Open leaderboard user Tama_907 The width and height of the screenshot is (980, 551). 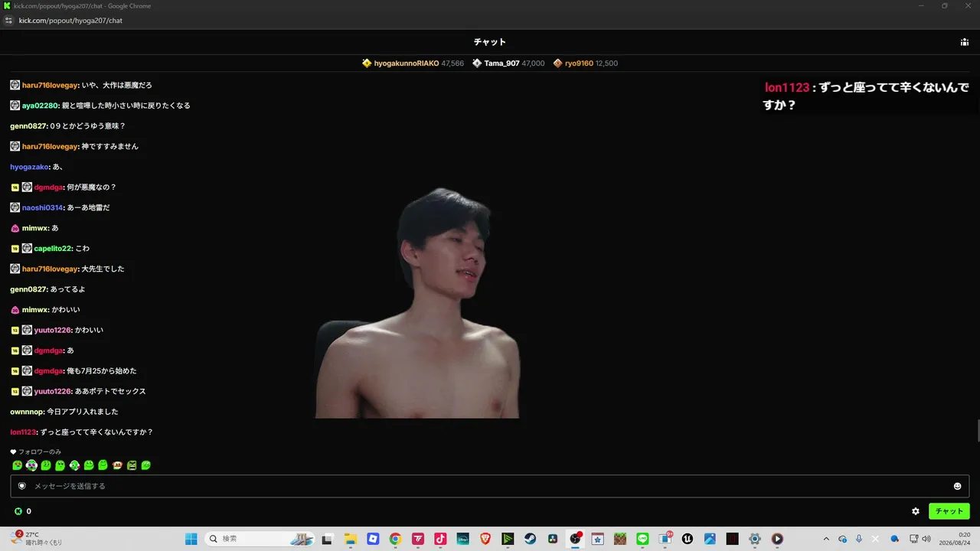[x=501, y=64]
